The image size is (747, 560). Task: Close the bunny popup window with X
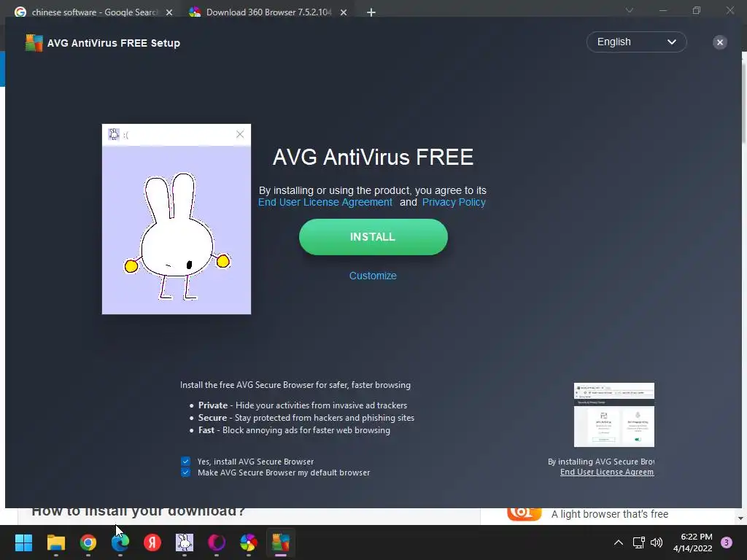(239, 134)
